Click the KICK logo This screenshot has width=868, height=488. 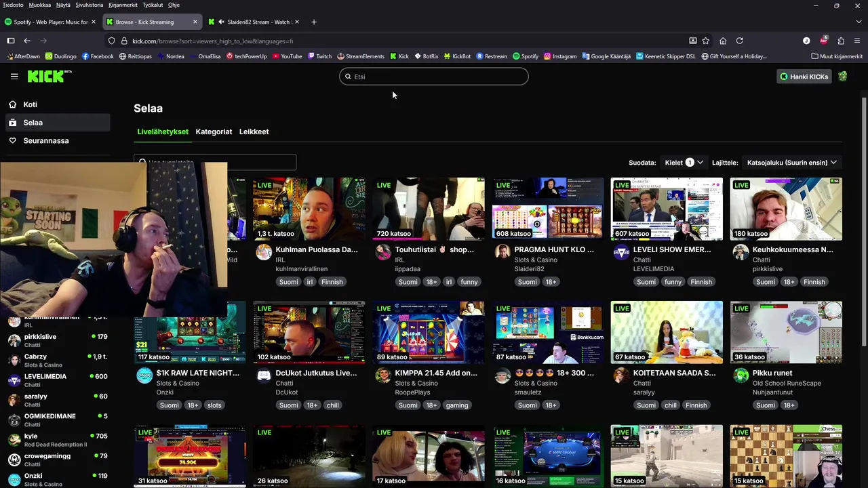[x=49, y=77]
